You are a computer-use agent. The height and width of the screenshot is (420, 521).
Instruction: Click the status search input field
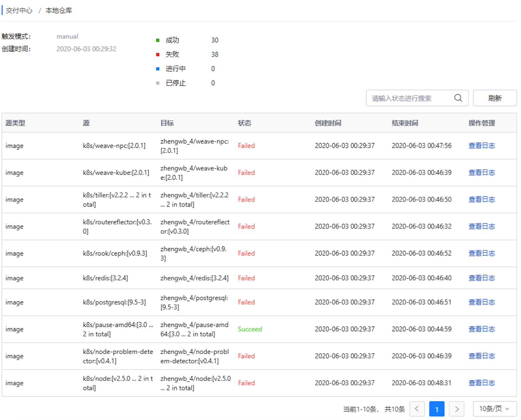[x=408, y=98]
